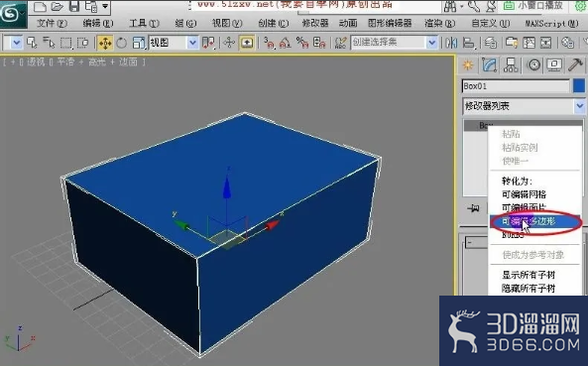The image size is (588, 366).
Task: Open the 工具(T) menu
Action: (145, 23)
